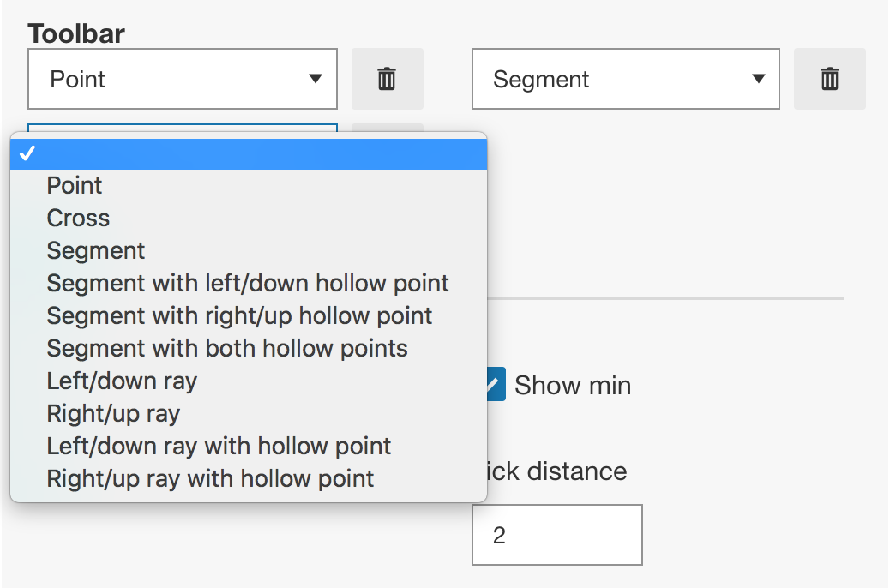Image resolution: width=890 pixels, height=588 pixels.
Task: Pick Segment in the open list
Action: point(96,250)
